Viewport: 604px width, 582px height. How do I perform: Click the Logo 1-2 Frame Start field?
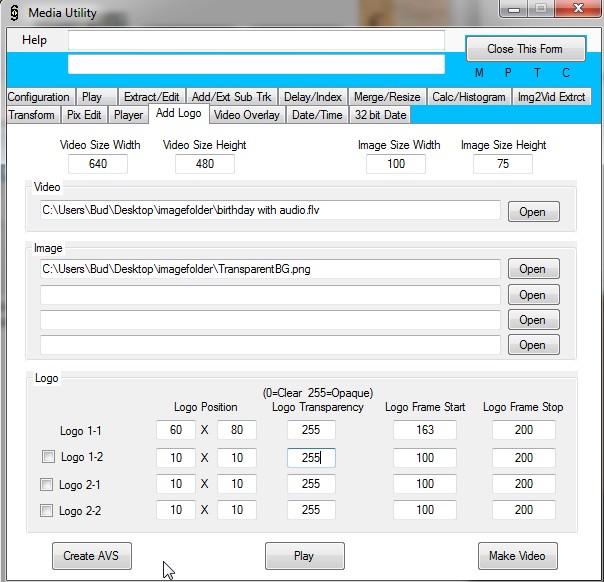click(425, 458)
